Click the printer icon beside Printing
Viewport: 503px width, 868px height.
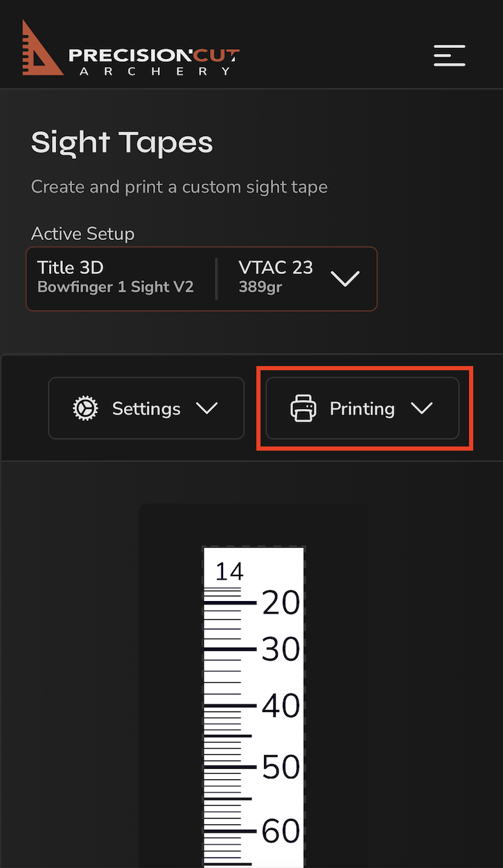coord(303,408)
